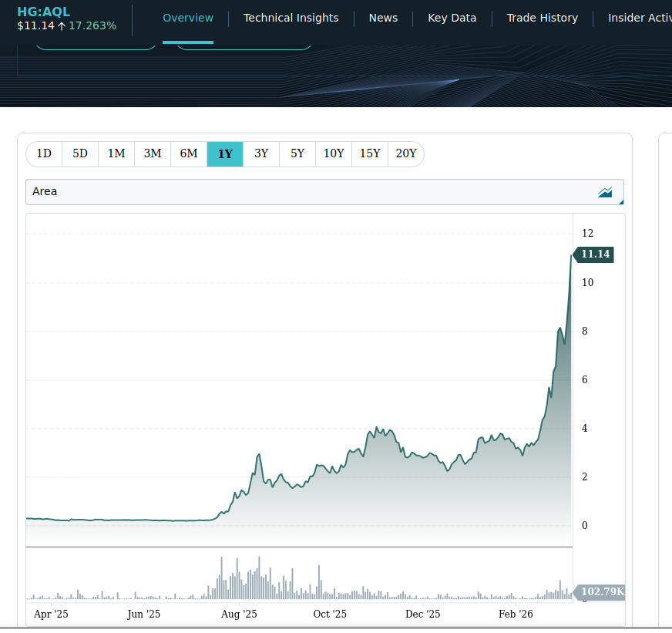Screen dimensions: 672x633
Task: Pick the 15Y chart range
Action: coord(370,154)
